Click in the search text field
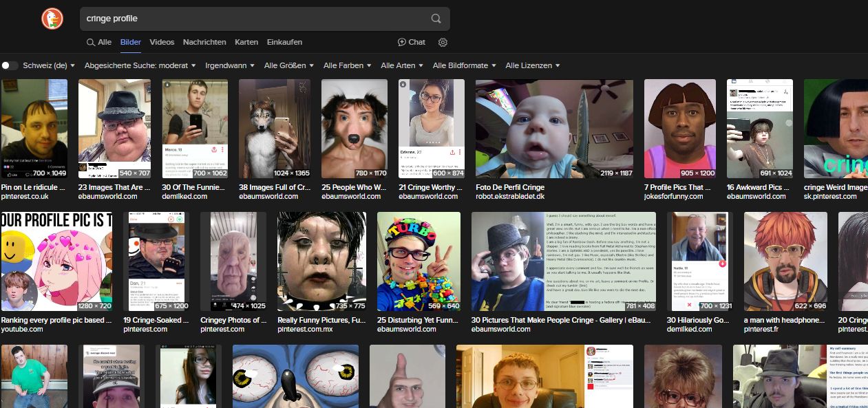The image size is (868, 408). (x=255, y=19)
